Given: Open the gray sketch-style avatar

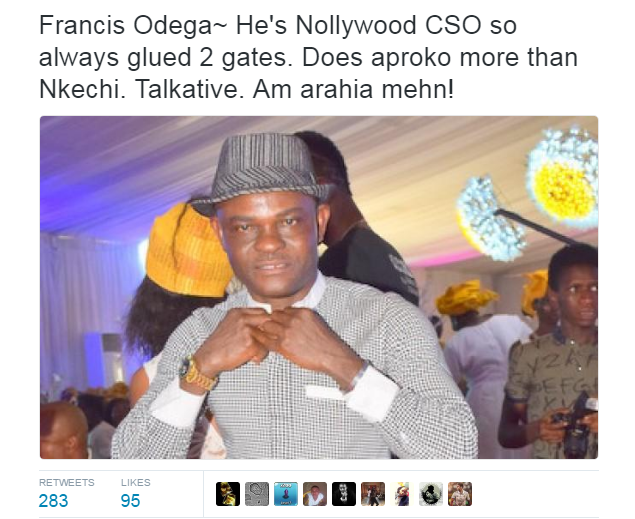Looking at the screenshot, I should pyautogui.click(x=257, y=494).
